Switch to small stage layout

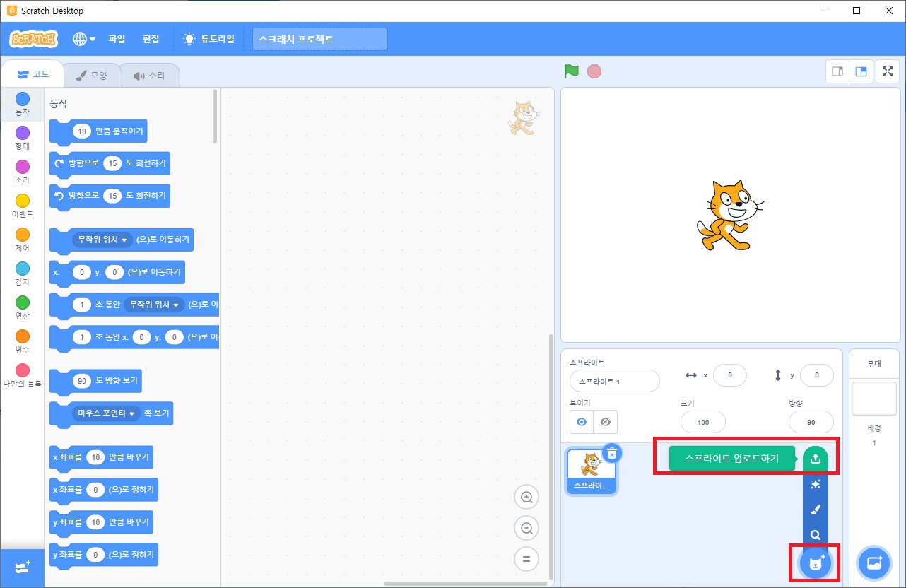(838, 71)
